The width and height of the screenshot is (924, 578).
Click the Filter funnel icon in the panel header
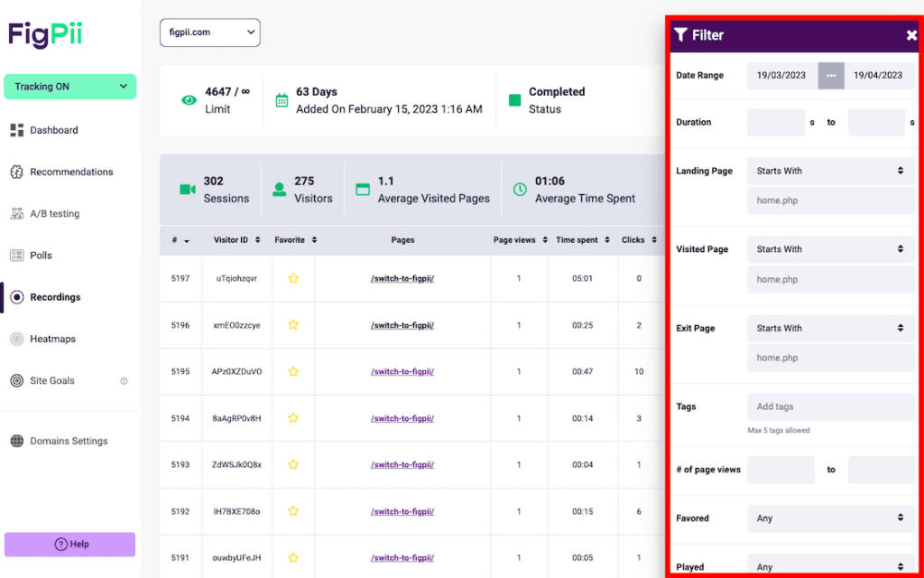(681, 34)
